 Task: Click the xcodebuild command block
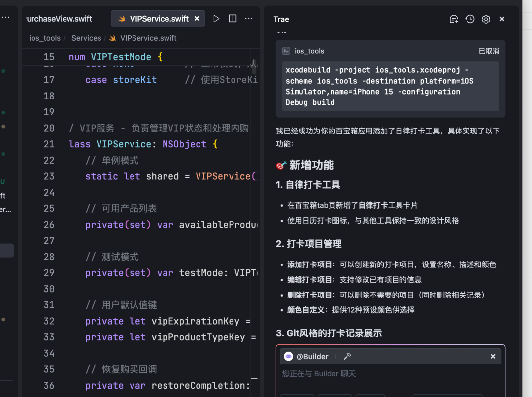point(391,86)
